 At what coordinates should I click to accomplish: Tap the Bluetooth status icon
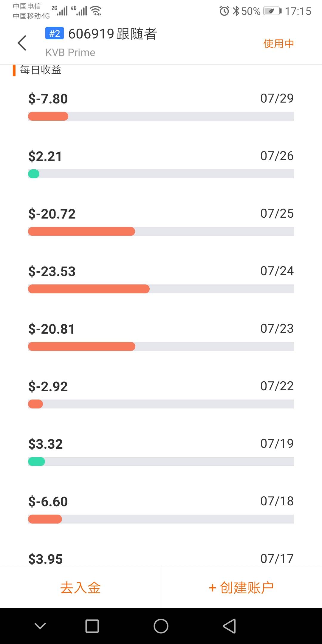(236, 11)
